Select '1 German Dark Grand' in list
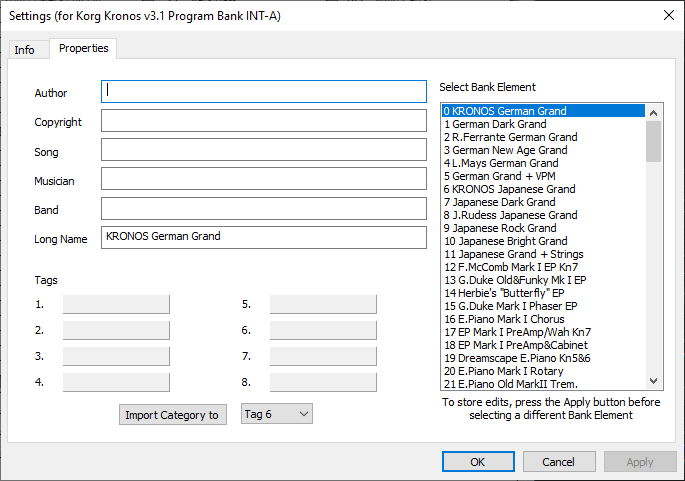Viewport: 685px width, 481px height. (x=543, y=124)
